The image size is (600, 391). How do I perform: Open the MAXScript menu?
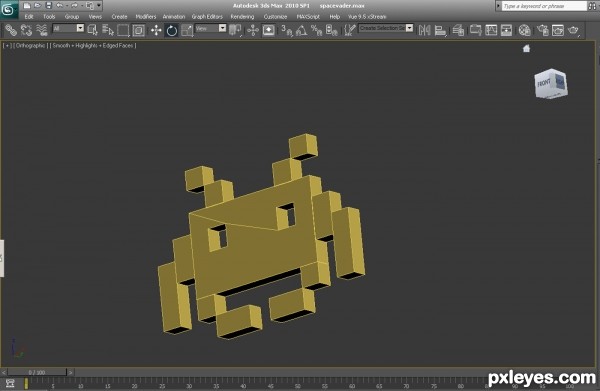308,17
